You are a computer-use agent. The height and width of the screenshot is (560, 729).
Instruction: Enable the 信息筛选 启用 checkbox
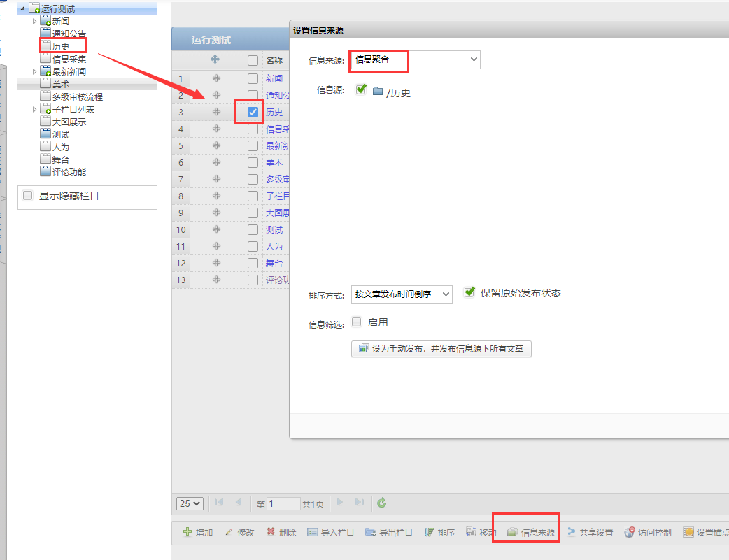357,322
